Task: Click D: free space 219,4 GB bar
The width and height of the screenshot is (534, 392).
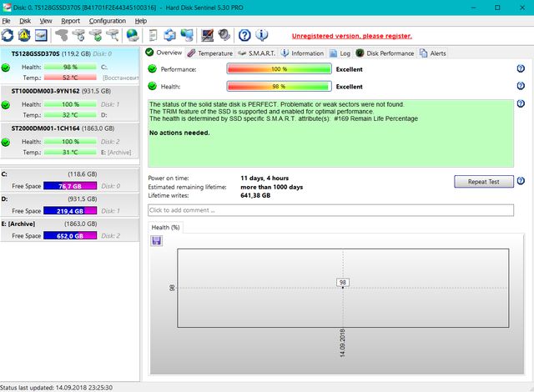Action: pos(70,211)
